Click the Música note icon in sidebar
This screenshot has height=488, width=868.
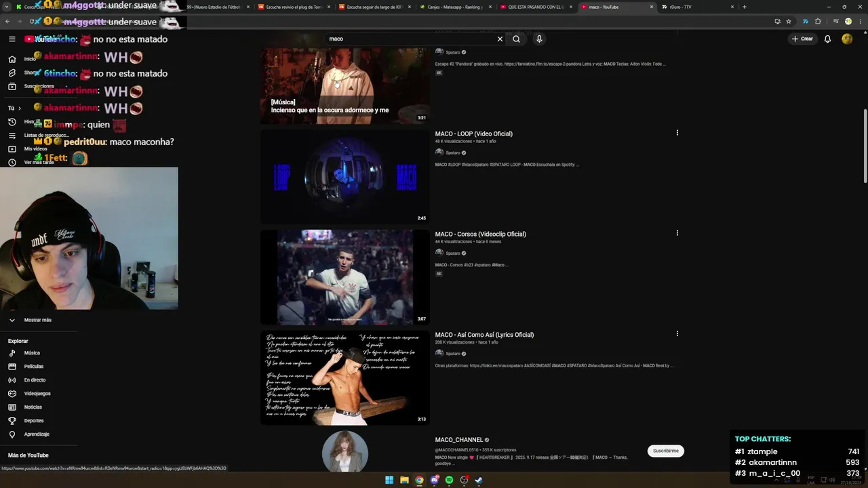[x=12, y=352]
